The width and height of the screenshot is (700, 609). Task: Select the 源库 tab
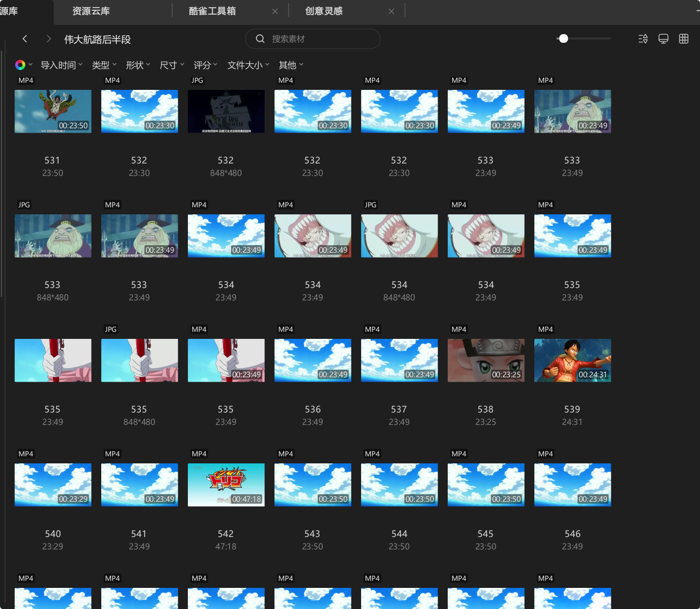coord(9,11)
